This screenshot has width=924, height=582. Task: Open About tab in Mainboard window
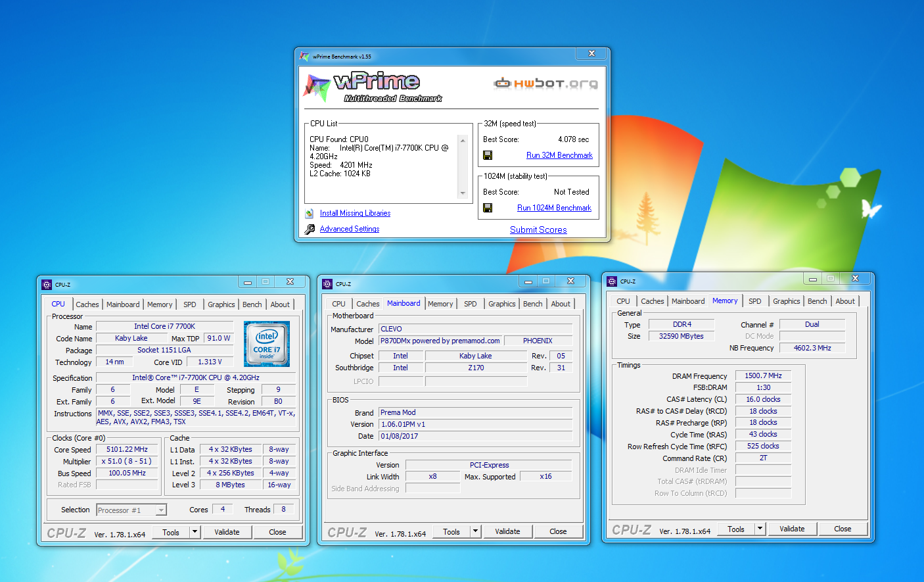561,304
